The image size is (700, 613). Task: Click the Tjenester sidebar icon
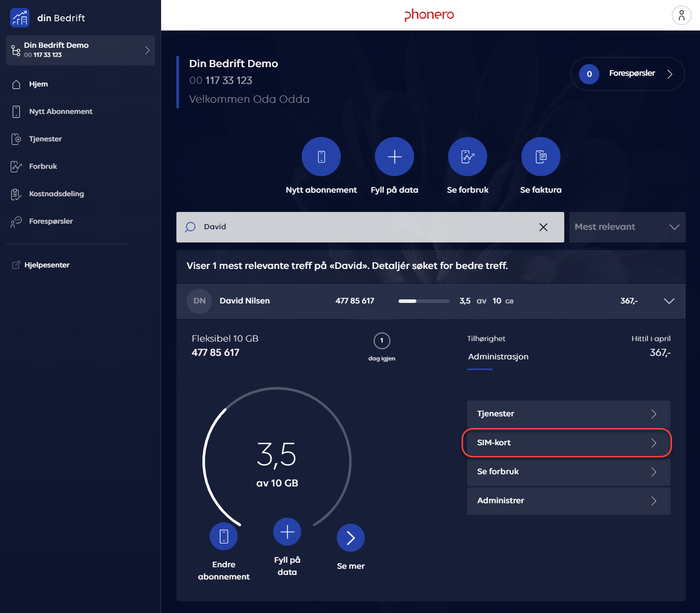(x=16, y=139)
